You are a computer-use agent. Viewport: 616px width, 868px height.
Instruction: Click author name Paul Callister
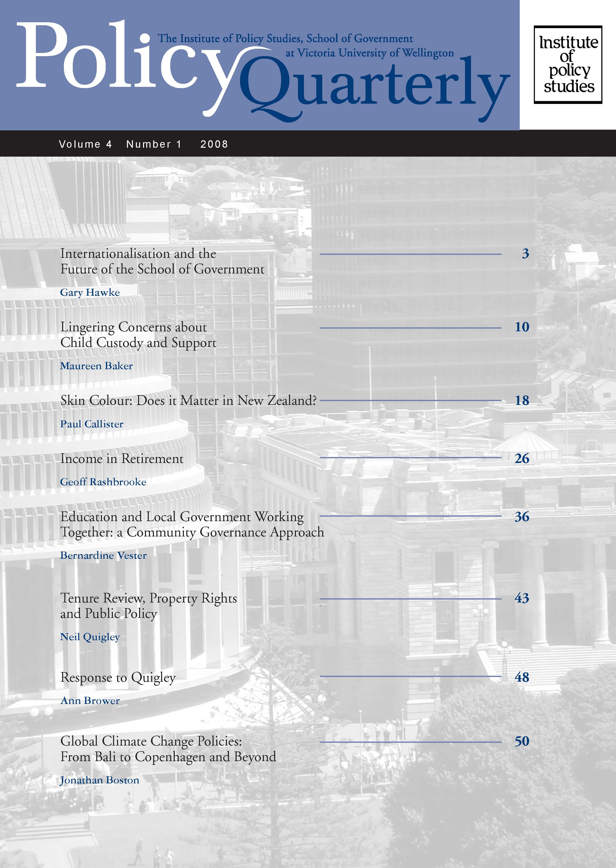92,424
